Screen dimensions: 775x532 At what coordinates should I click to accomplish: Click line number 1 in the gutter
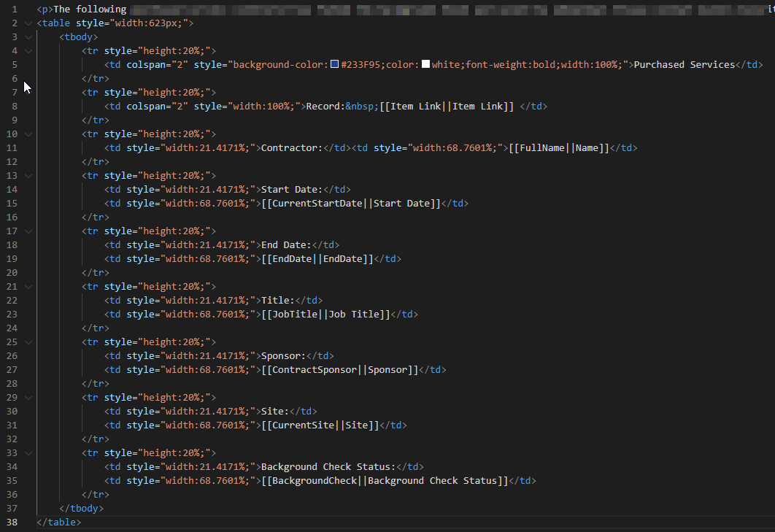click(15, 9)
